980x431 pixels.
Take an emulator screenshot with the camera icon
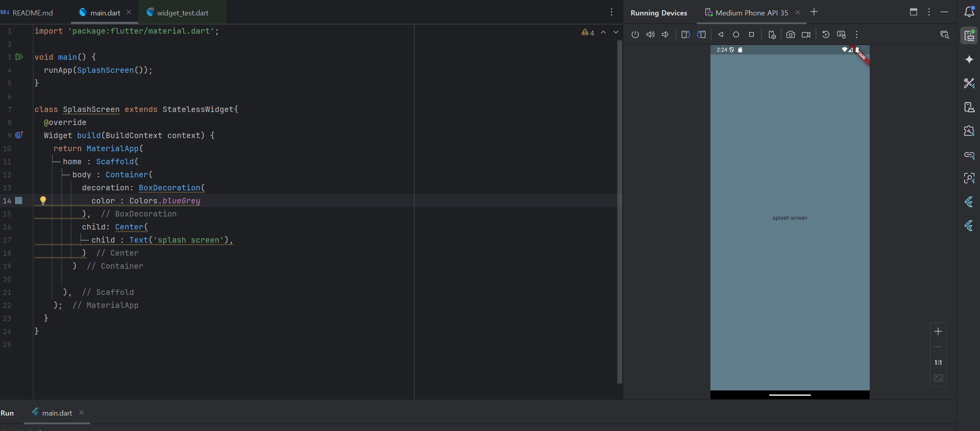click(x=790, y=35)
